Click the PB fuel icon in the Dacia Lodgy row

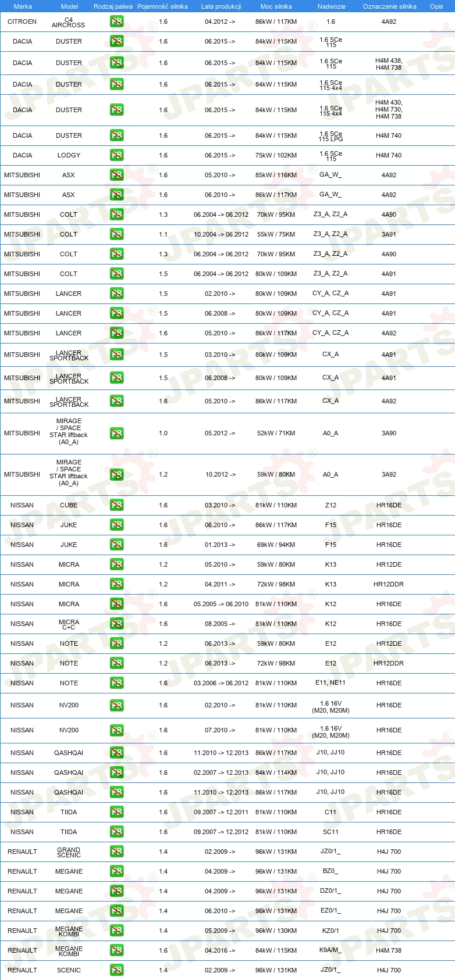[116, 155]
